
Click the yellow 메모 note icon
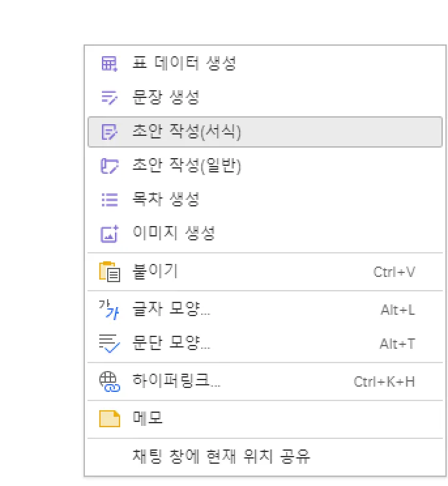pos(109,418)
